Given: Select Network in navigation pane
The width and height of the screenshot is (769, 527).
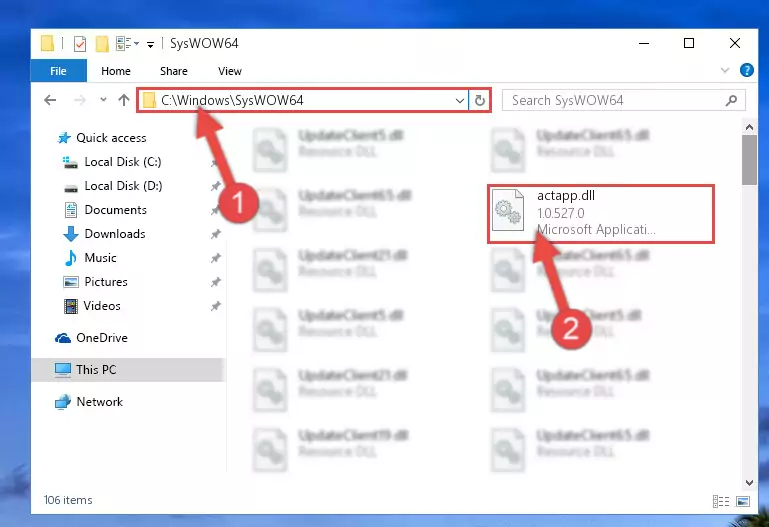Looking at the screenshot, I should 100,402.
